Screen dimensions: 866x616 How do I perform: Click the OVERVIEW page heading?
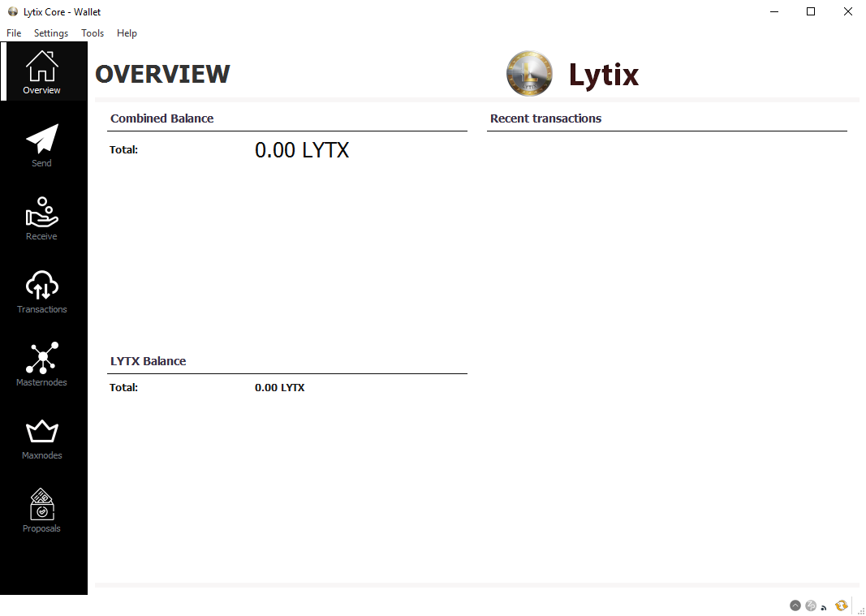162,74
